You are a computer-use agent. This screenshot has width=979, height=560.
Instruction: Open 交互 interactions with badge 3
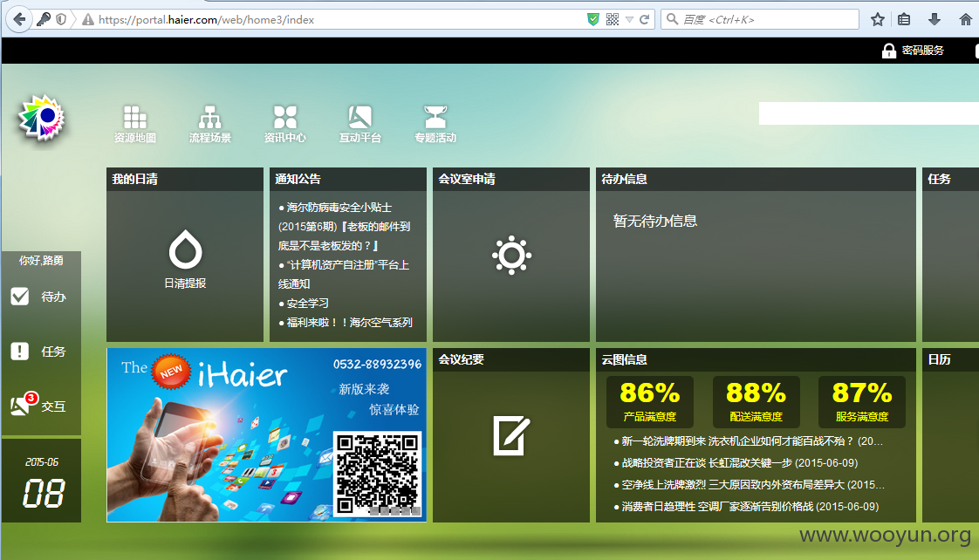pos(38,405)
